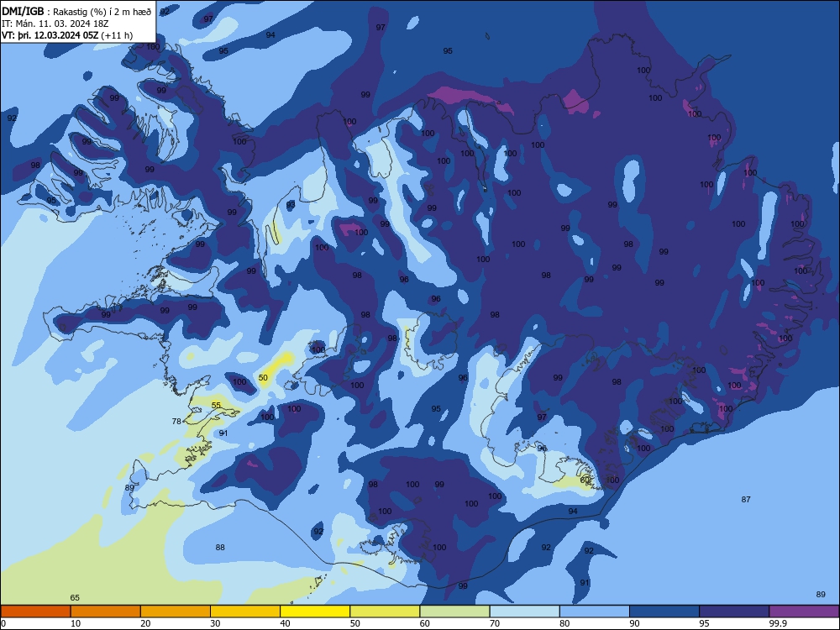Select the amber 20–30 legend swatch
Image resolution: width=840 pixels, height=630 pixels.
pos(176,612)
